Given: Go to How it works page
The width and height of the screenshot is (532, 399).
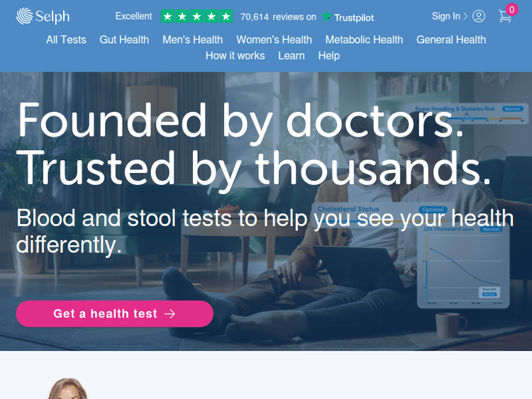Looking at the screenshot, I should (x=235, y=55).
